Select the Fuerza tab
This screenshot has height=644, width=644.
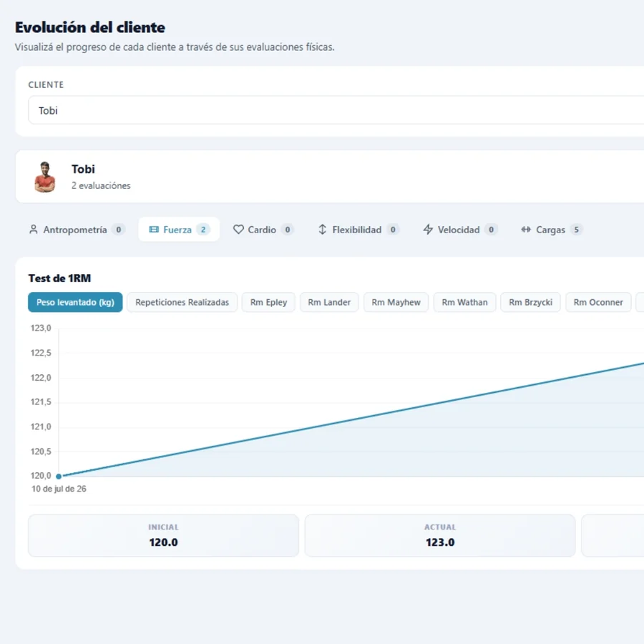pyautogui.click(x=179, y=230)
